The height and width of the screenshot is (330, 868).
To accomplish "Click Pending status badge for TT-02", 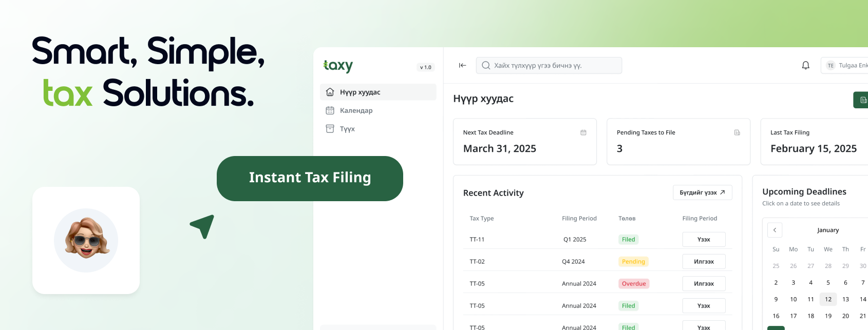I will pyautogui.click(x=633, y=262).
